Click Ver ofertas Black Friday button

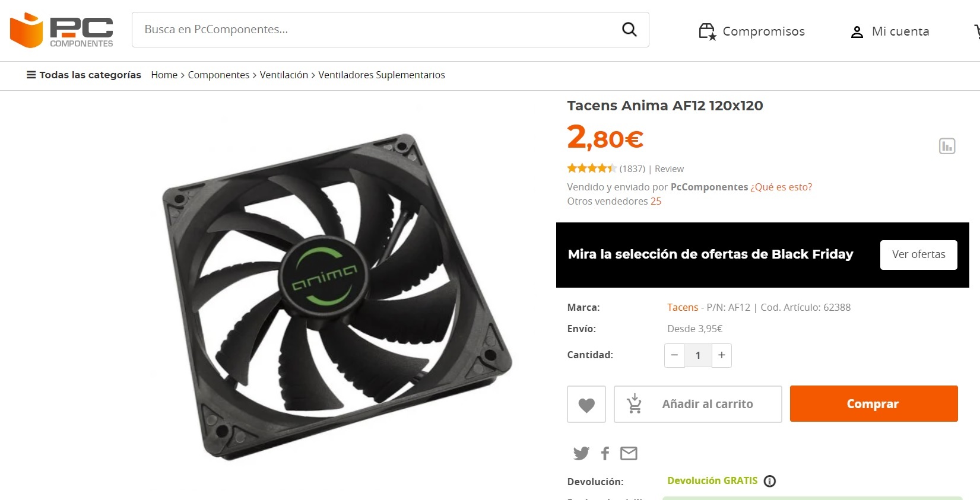pyautogui.click(x=918, y=254)
